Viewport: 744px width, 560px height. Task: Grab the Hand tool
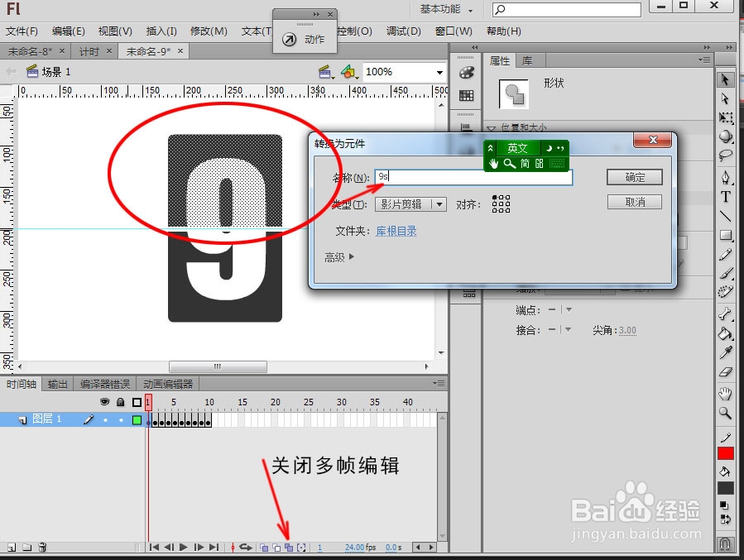point(726,393)
